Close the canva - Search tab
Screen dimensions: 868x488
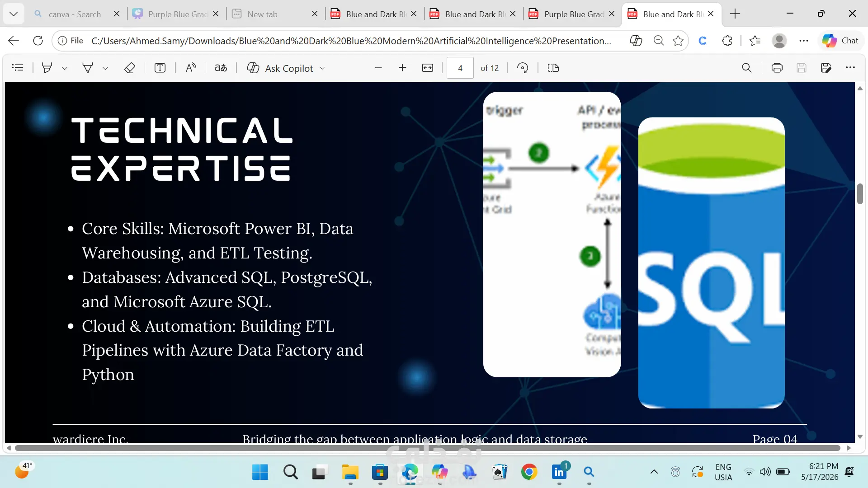tap(117, 14)
